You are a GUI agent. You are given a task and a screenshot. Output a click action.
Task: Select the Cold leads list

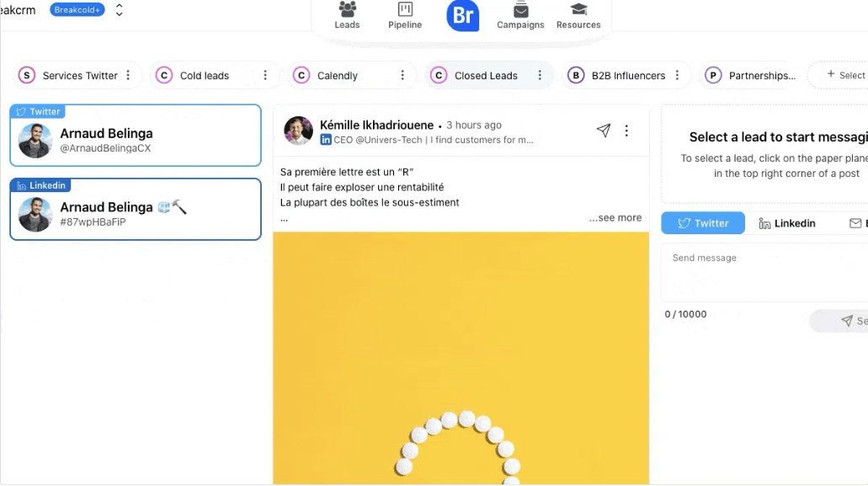pyautogui.click(x=204, y=76)
